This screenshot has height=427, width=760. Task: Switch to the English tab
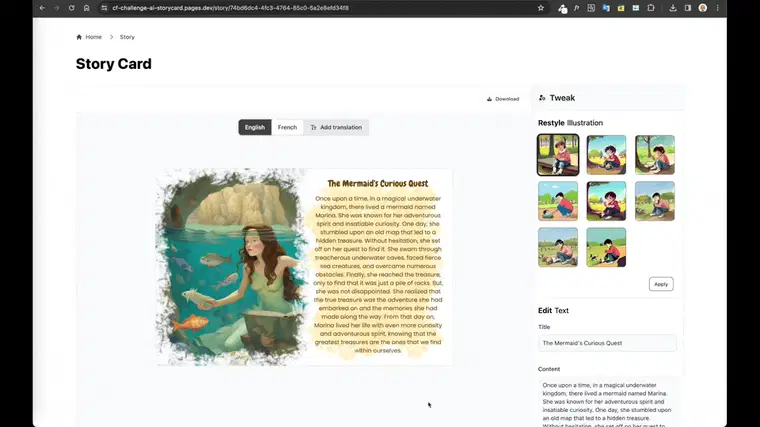[255, 127]
